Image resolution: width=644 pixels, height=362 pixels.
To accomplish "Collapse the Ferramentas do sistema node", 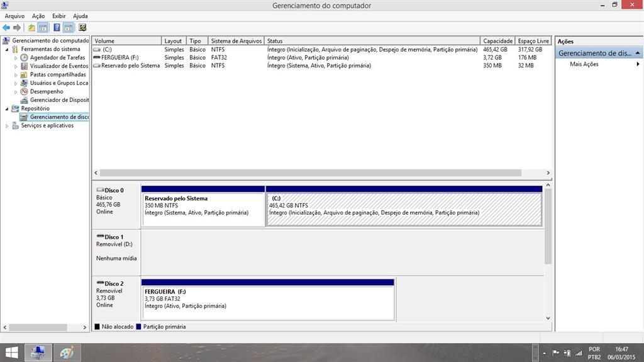I will coord(7,49).
